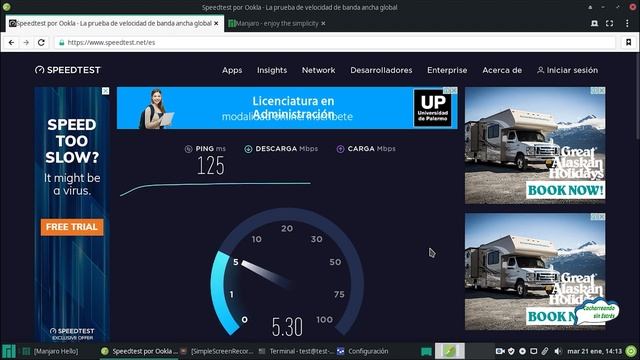Switch to Configuración window in taskbar

(x=362, y=351)
